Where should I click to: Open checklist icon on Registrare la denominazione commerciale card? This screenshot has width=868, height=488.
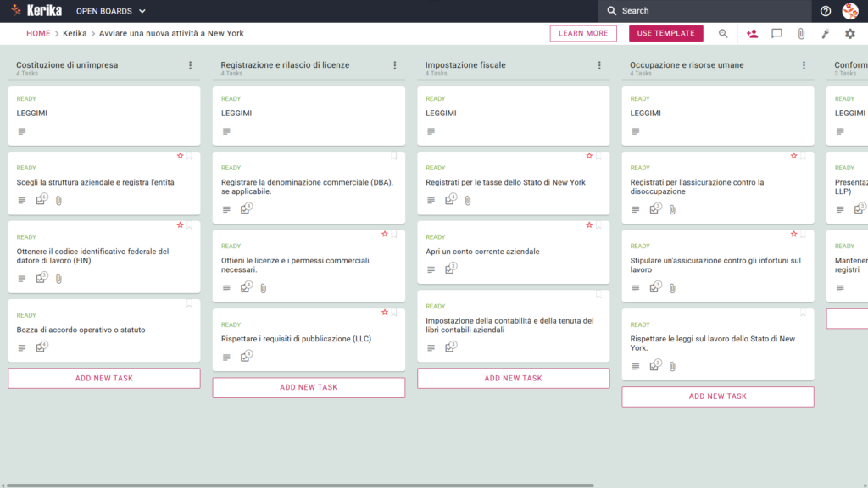[x=246, y=208]
